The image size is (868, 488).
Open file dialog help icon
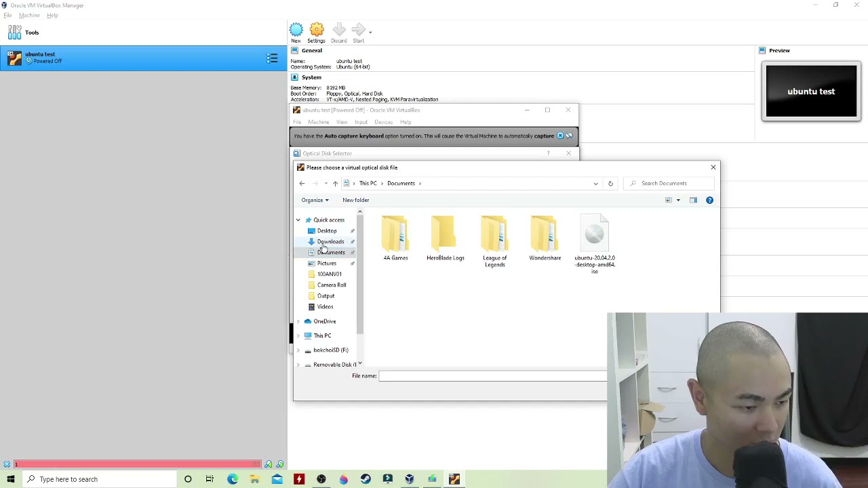tap(709, 200)
